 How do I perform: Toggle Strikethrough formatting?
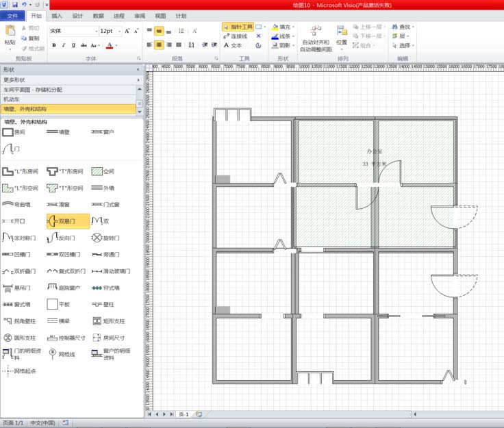(x=84, y=45)
